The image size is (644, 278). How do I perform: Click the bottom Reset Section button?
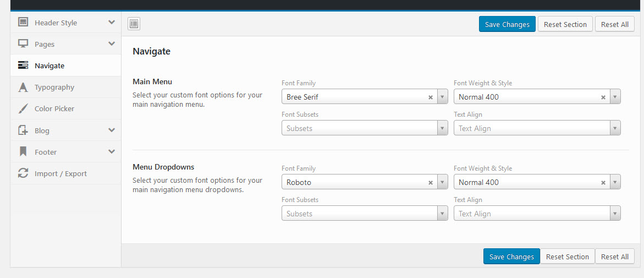(568, 257)
